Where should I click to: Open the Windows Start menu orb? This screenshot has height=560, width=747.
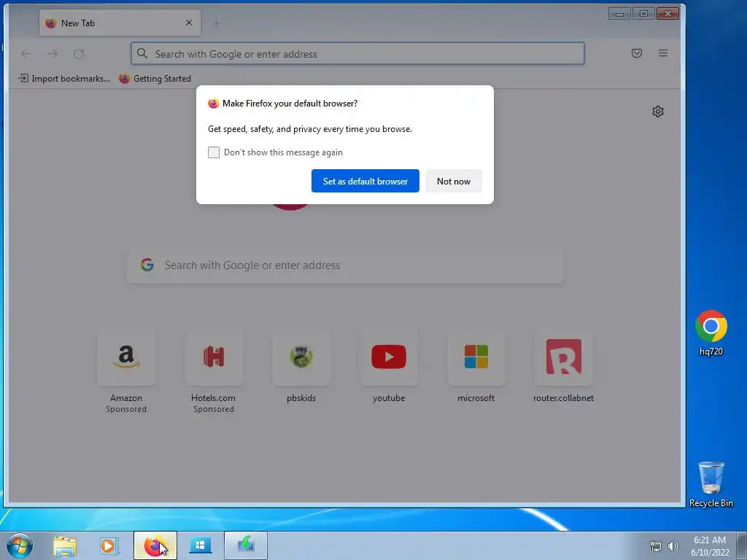click(x=20, y=545)
